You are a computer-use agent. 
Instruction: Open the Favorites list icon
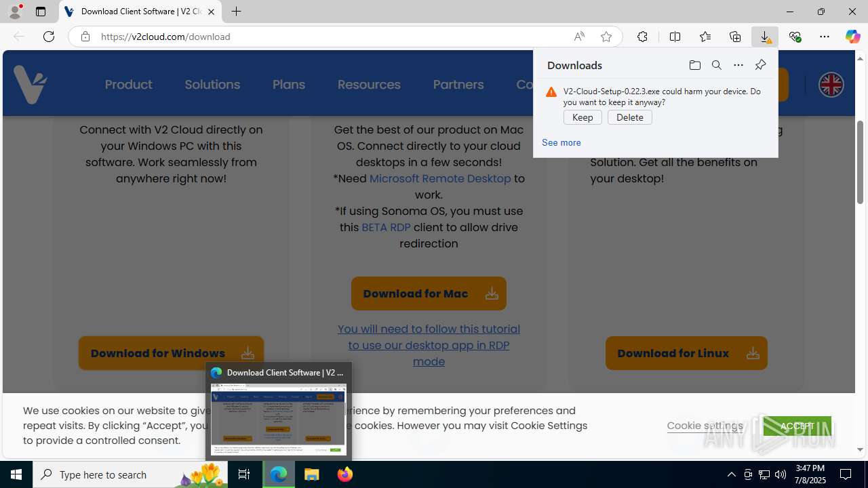coord(705,37)
